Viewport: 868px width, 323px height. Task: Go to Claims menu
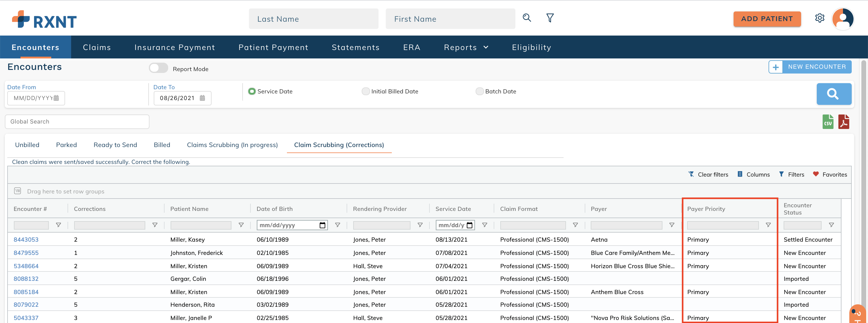point(97,48)
